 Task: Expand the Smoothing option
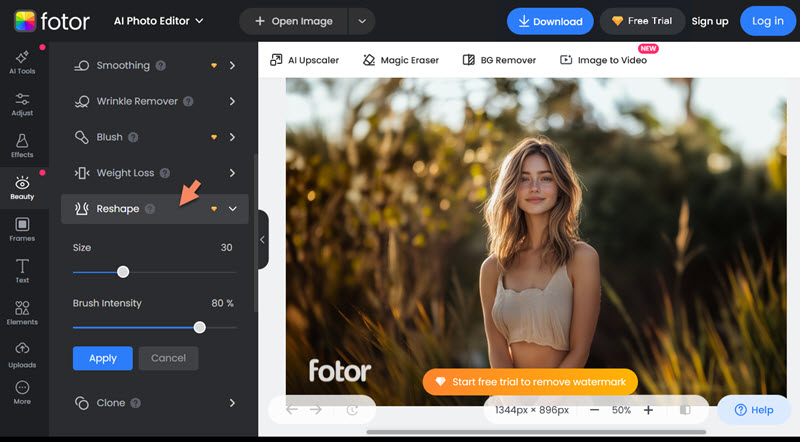(232, 66)
